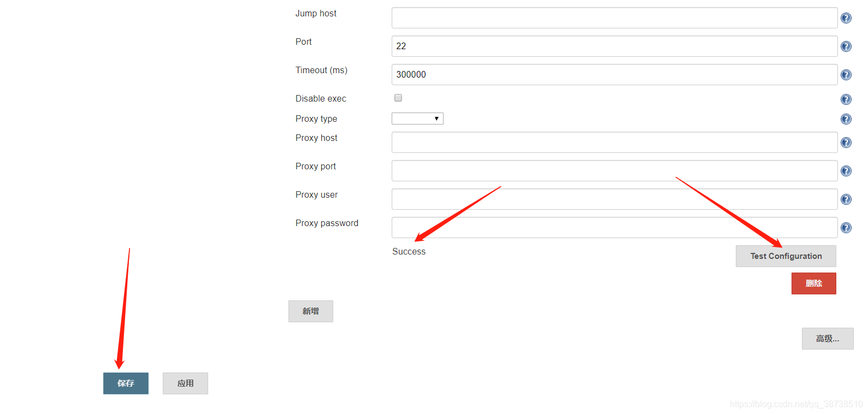
Task: Expand the Proxy type dropdown
Action: pyautogui.click(x=417, y=119)
